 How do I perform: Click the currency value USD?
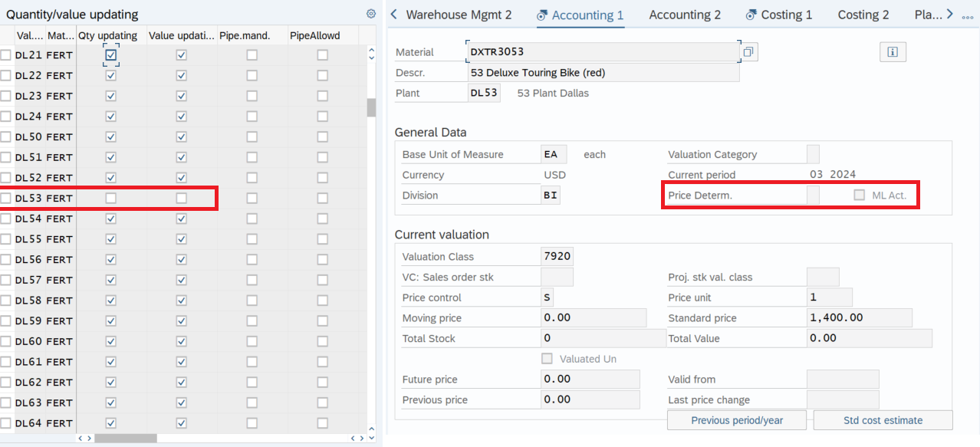[554, 175]
